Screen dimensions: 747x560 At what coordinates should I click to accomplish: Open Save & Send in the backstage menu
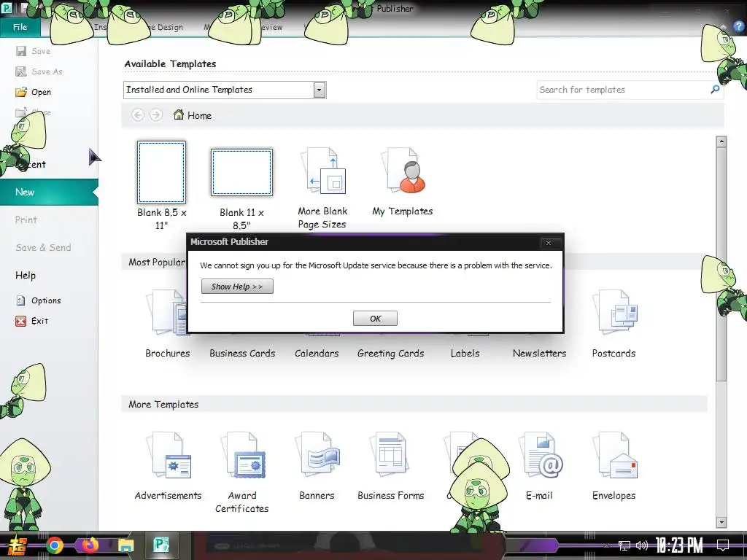pos(43,247)
